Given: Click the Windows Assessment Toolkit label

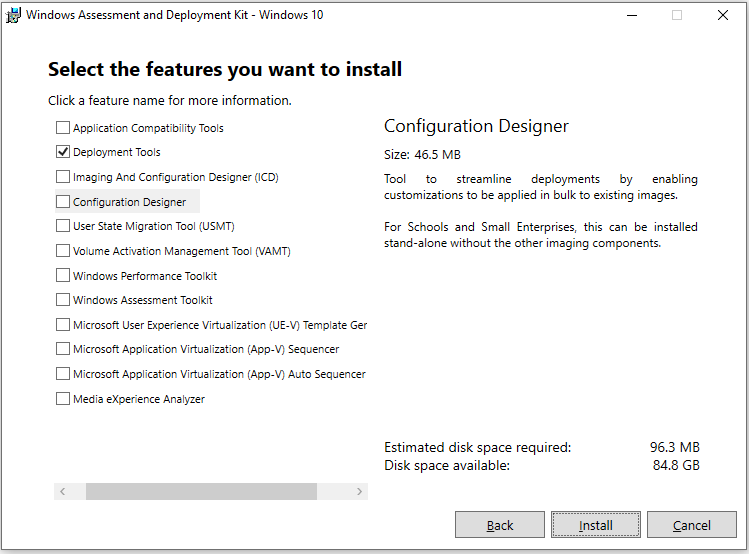Looking at the screenshot, I should [142, 300].
